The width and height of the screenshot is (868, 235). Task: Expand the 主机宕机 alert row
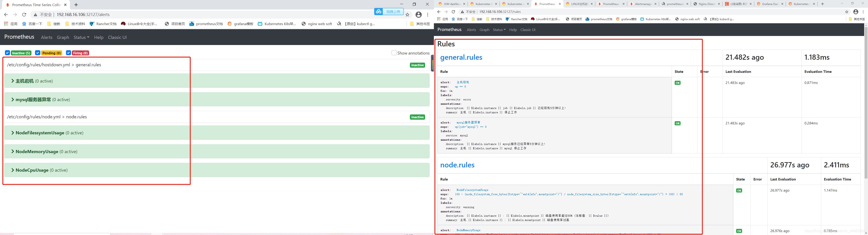pos(217,81)
